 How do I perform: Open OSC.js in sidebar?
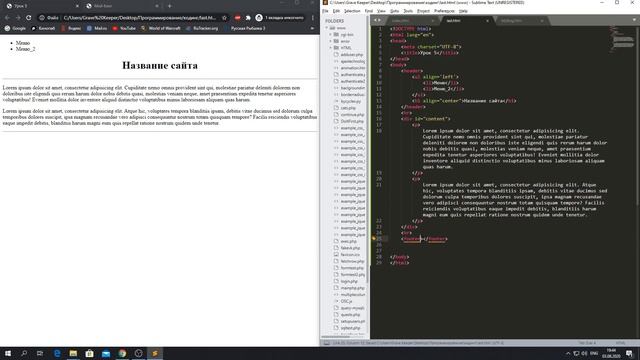pyautogui.click(x=346, y=301)
